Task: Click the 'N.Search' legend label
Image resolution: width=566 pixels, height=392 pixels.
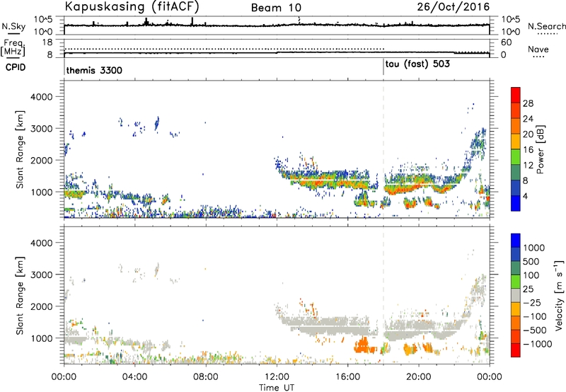Action: click(546, 26)
